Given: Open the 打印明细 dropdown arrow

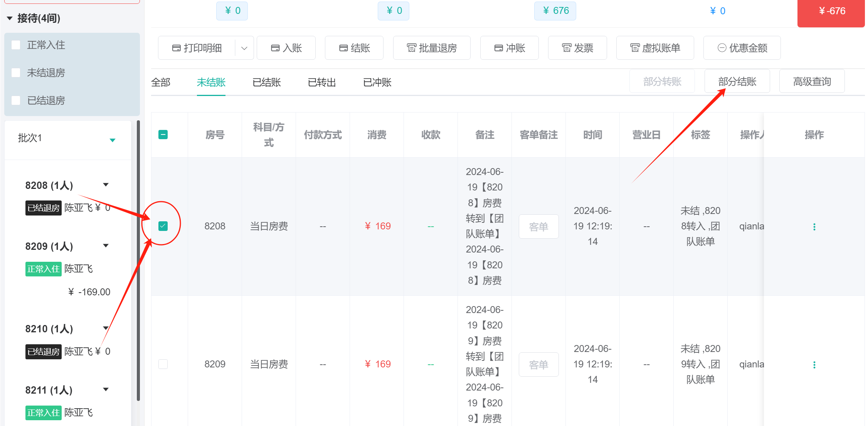Looking at the screenshot, I should click(244, 48).
